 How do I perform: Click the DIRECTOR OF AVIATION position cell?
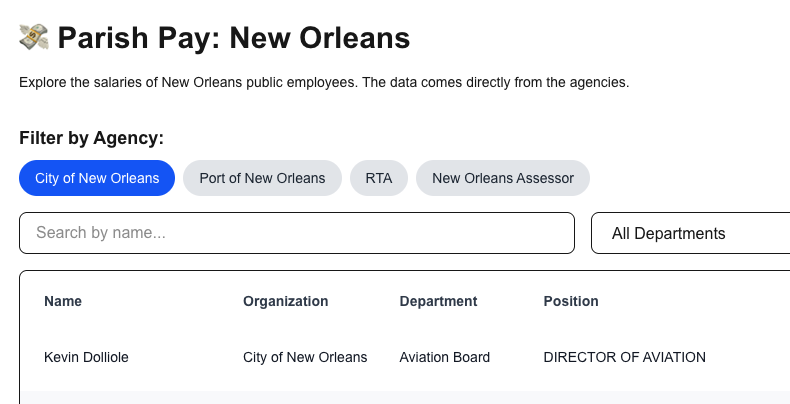[625, 357]
